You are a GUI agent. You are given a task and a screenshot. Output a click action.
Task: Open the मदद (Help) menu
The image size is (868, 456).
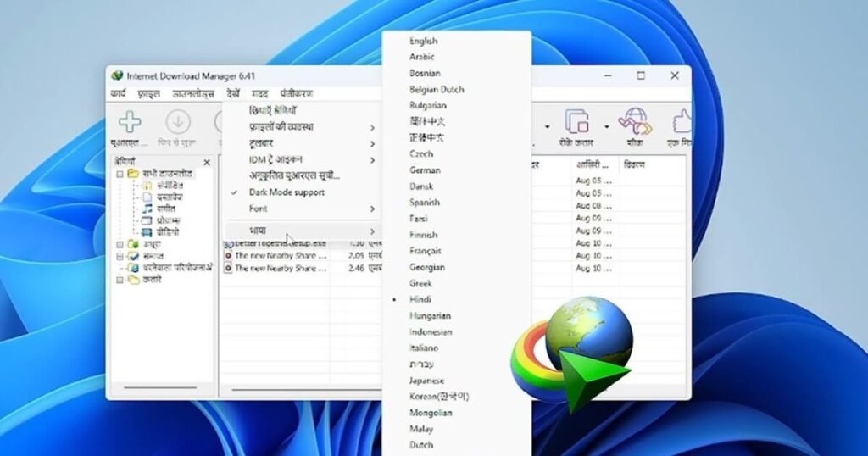259,93
